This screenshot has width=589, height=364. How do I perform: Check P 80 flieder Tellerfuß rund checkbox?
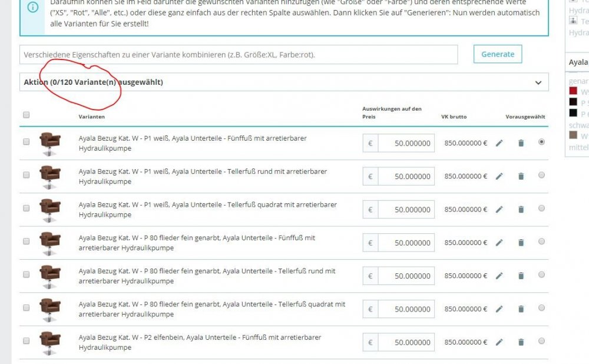pos(27,274)
